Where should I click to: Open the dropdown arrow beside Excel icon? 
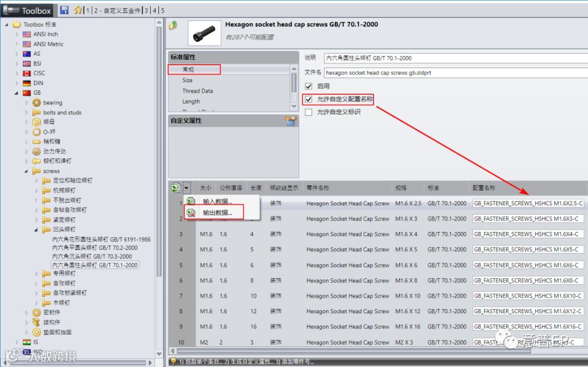point(187,188)
